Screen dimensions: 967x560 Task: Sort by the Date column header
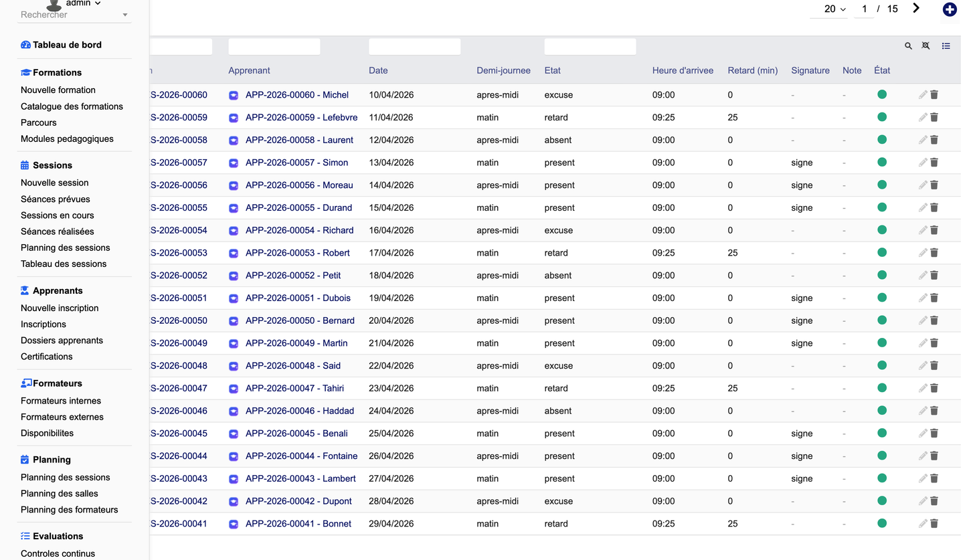378,70
